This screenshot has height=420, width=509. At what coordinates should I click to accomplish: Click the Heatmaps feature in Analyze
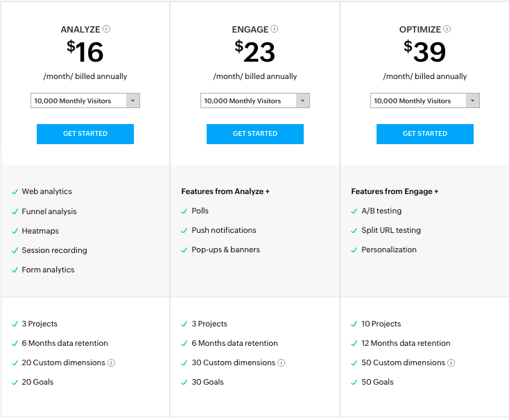pyautogui.click(x=40, y=231)
